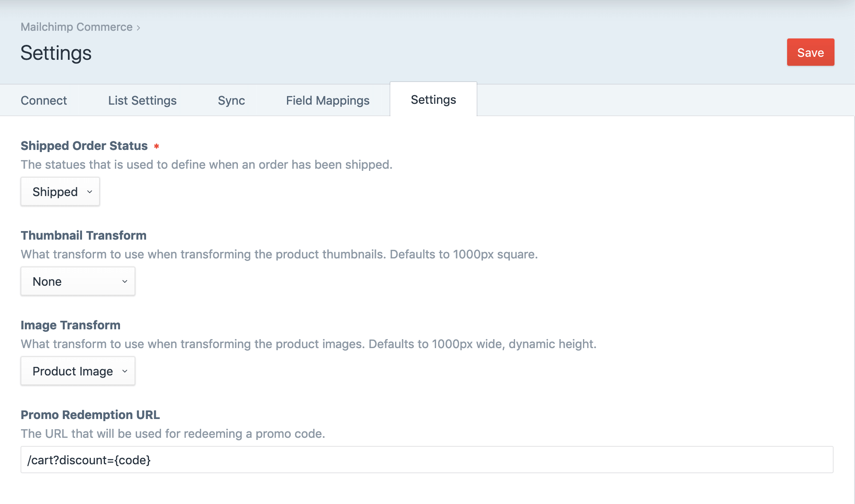Click the red required asterisk
855x504 pixels.
pyautogui.click(x=156, y=146)
